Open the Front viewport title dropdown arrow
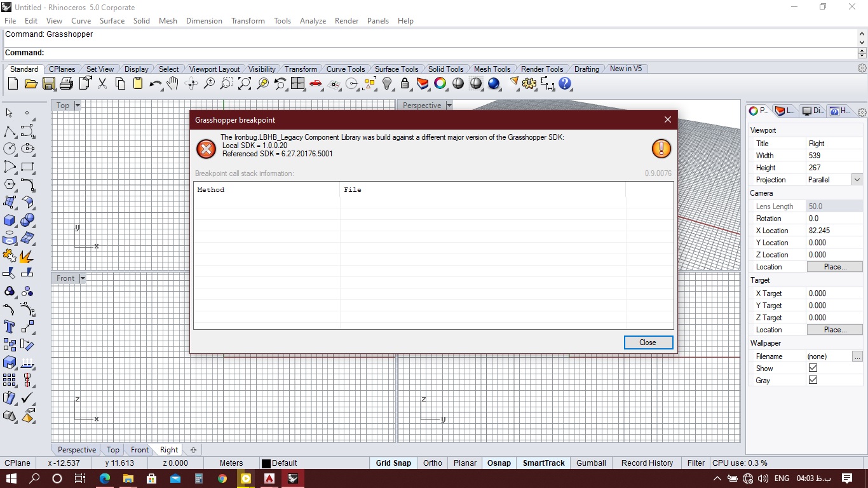Viewport: 868px width, 488px height. click(x=82, y=278)
